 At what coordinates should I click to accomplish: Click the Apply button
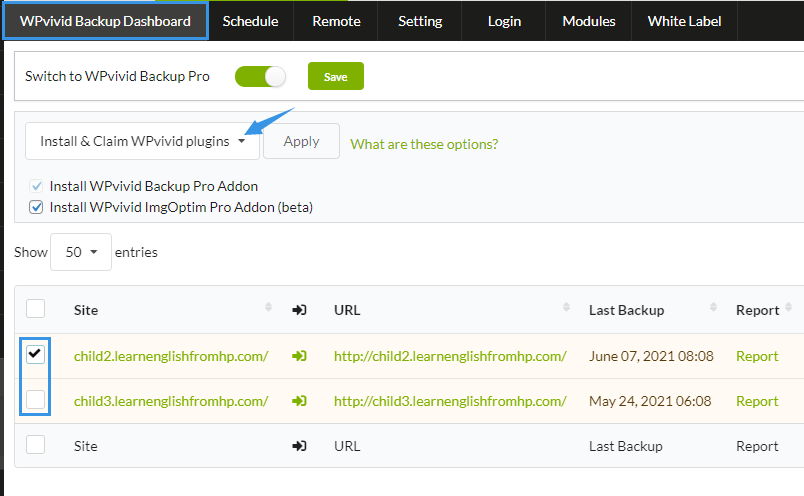(x=302, y=141)
